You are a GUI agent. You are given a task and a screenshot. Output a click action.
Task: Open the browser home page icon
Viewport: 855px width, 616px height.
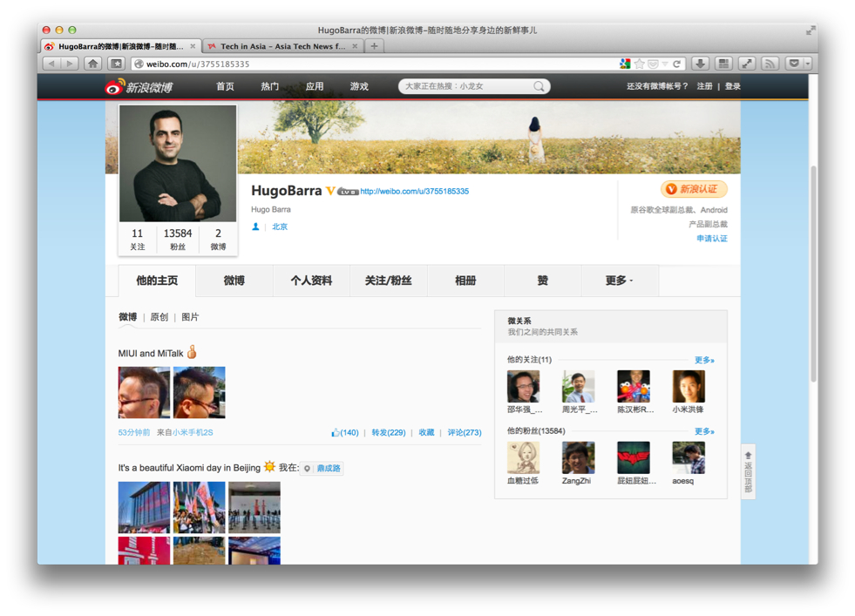(92, 64)
